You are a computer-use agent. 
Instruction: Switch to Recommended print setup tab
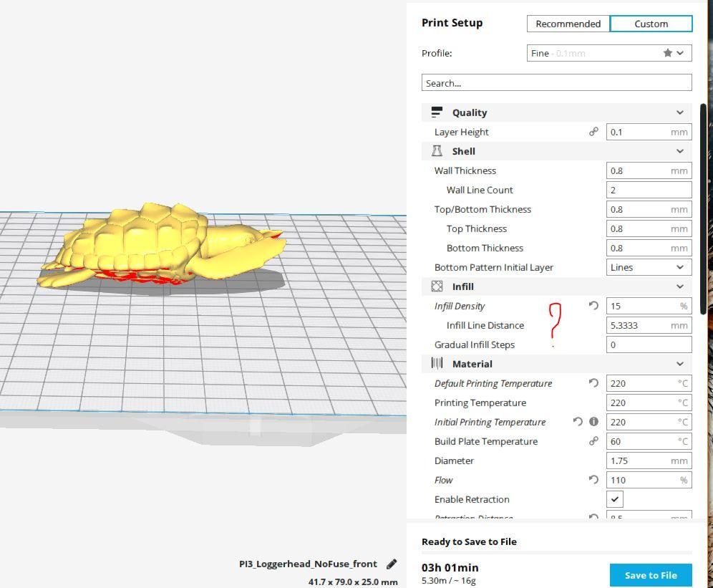click(x=568, y=24)
